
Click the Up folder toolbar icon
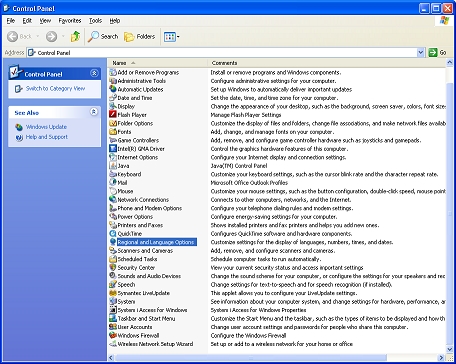75,36
